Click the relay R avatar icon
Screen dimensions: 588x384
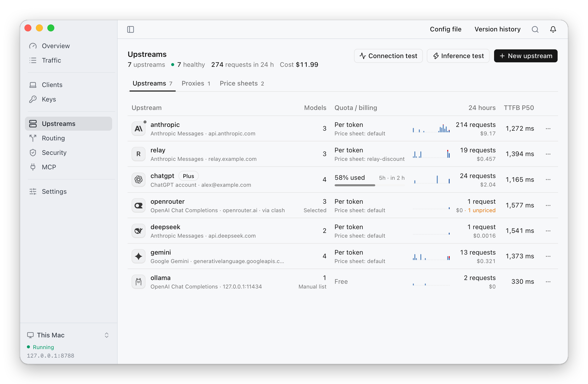pyautogui.click(x=139, y=154)
